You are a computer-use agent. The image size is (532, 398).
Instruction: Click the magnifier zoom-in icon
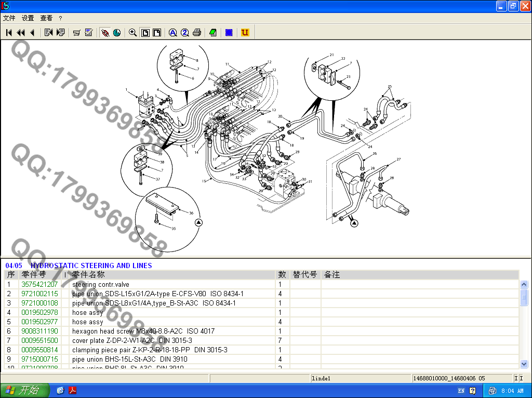(x=132, y=33)
